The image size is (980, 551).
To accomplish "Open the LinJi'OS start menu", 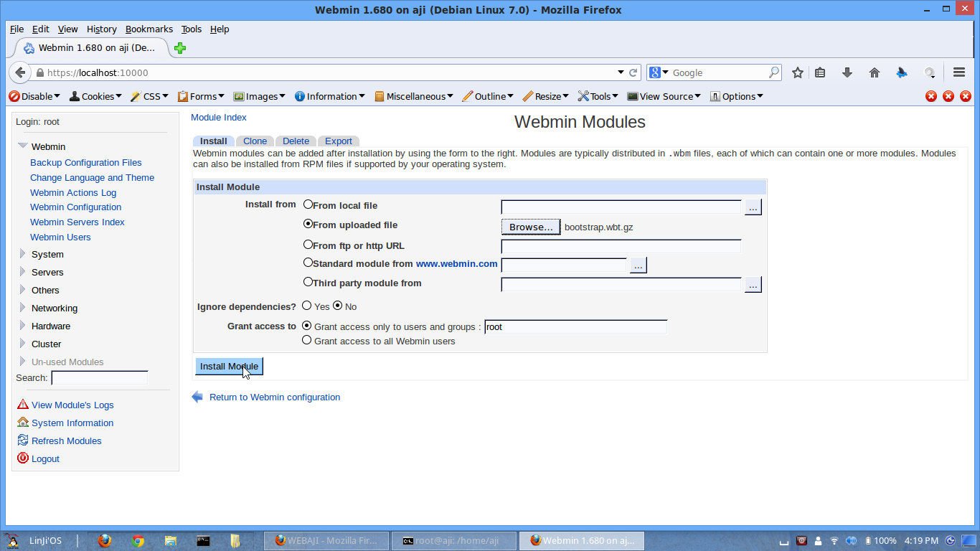I will [x=33, y=540].
